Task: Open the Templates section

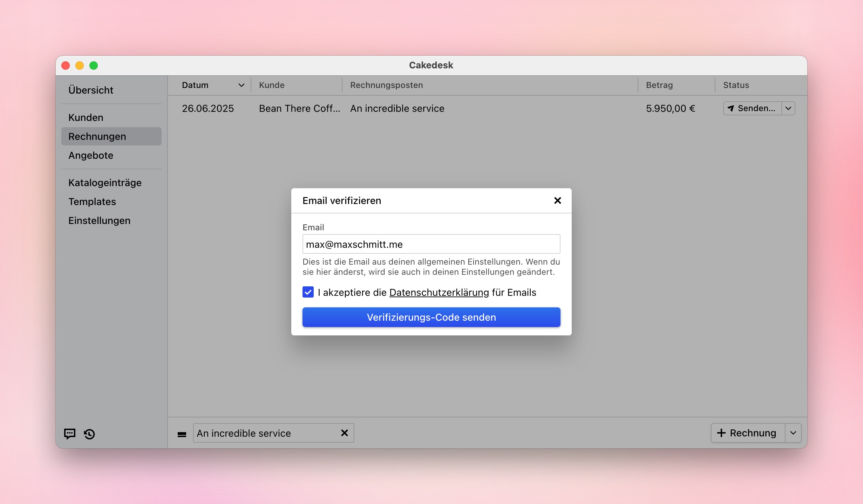Action: tap(92, 202)
